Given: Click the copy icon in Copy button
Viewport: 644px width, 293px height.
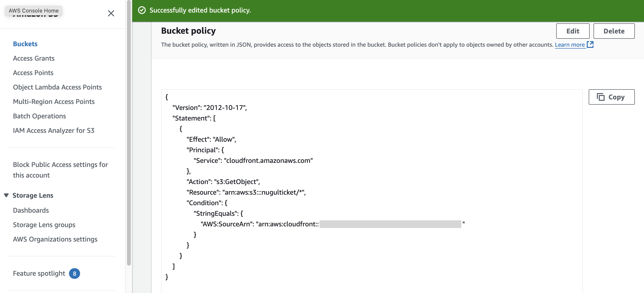Looking at the screenshot, I should click(600, 97).
